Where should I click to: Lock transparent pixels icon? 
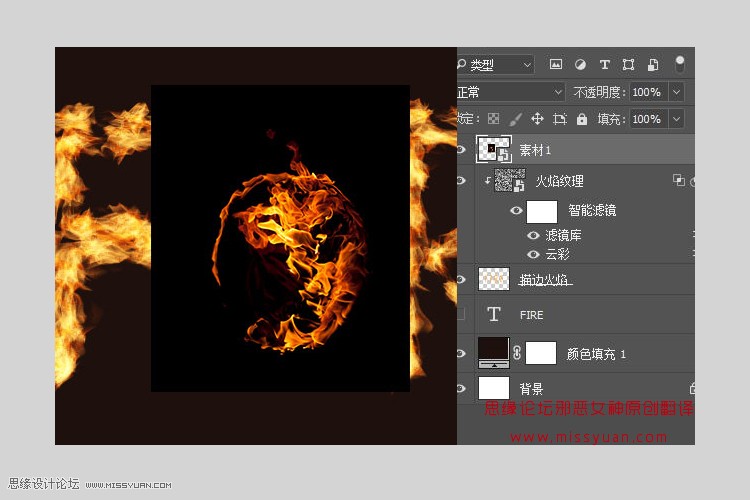tap(493, 119)
